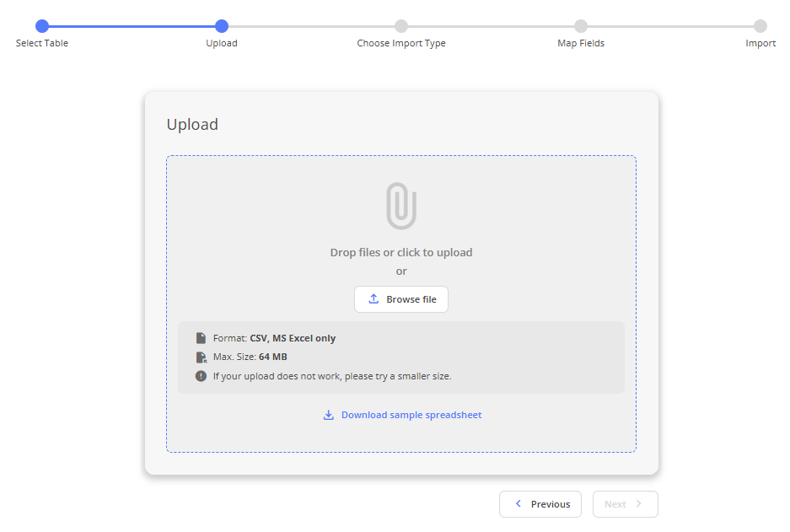
Task: Click the file icon beside Max. Size
Action: [201, 357]
